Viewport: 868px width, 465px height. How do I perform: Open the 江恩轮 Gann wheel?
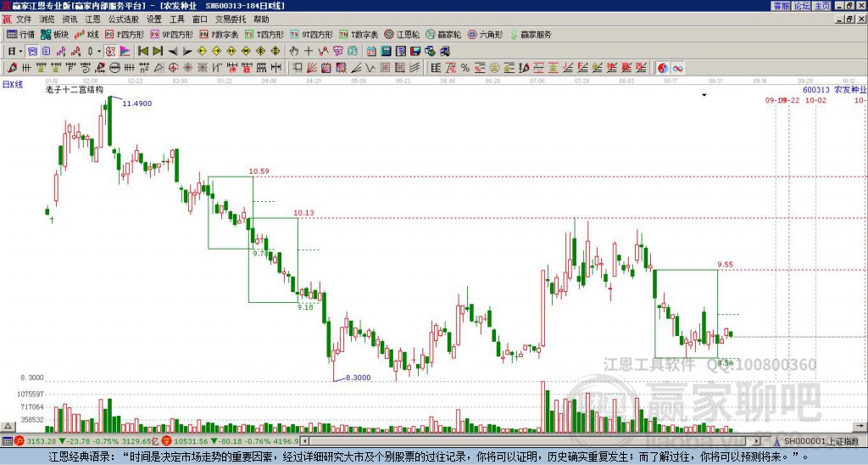click(403, 34)
